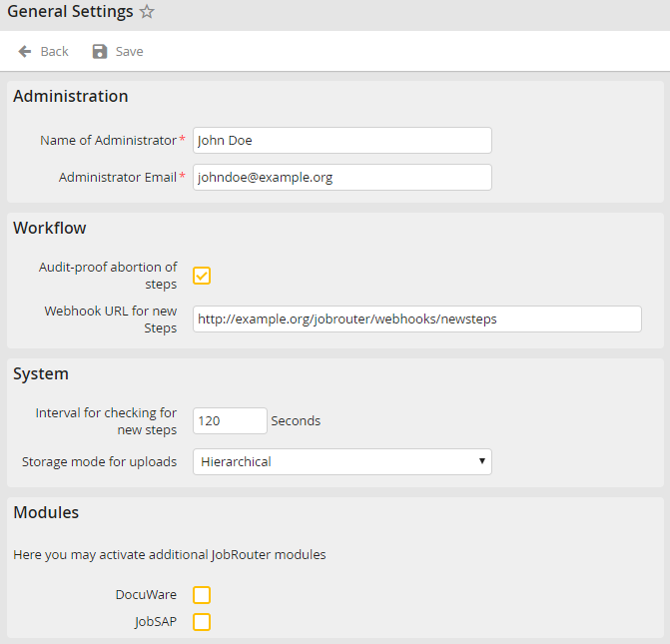This screenshot has width=670, height=644.
Task: Click the 'Audit-proof abortion of steps' label
Action: click(x=108, y=276)
